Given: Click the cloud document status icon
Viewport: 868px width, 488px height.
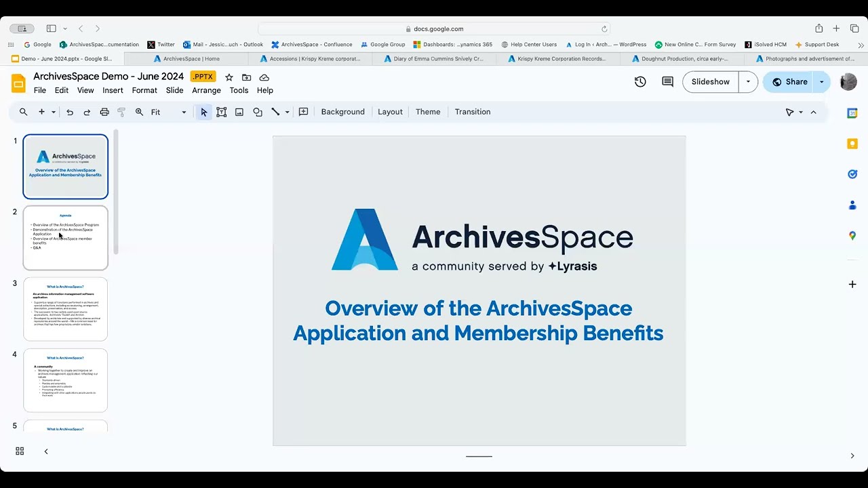Looking at the screenshot, I should coord(264,77).
